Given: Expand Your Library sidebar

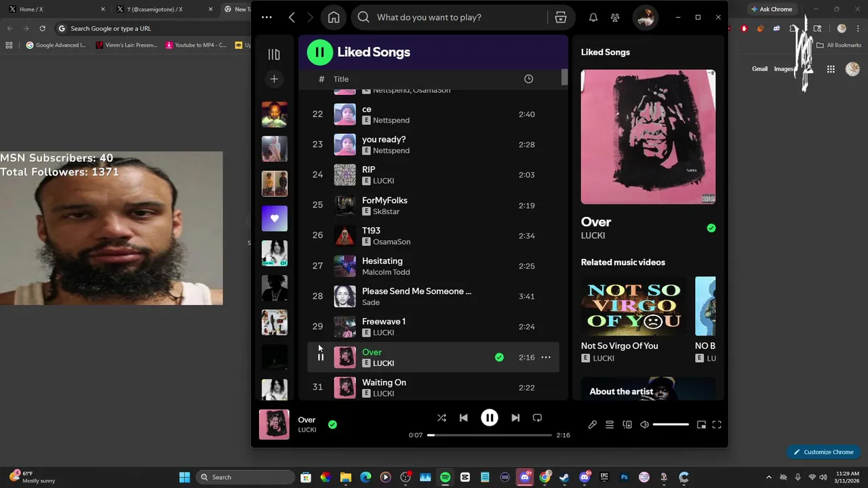Looking at the screenshot, I should pyautogui.click(x=274, y=54).
